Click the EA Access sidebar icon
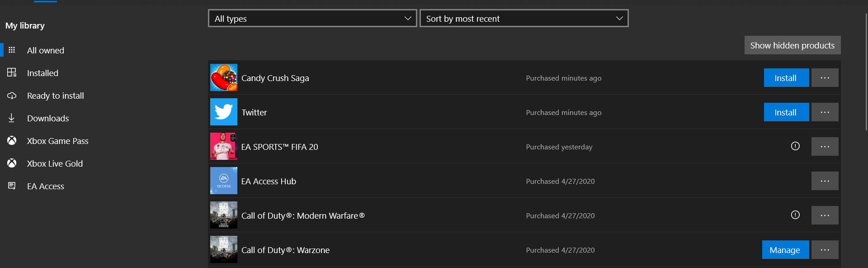Viewport: 868px width, 268px height. pos(12,186)
